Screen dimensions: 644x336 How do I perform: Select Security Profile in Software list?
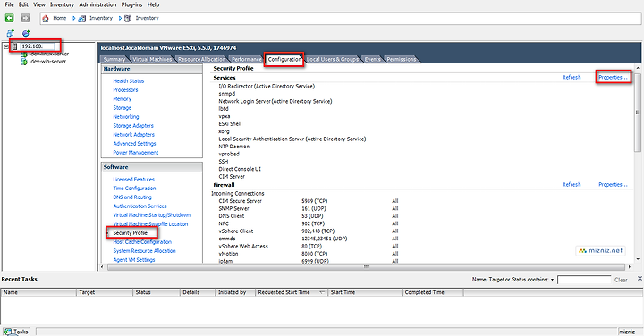click(x=130, y=233)
